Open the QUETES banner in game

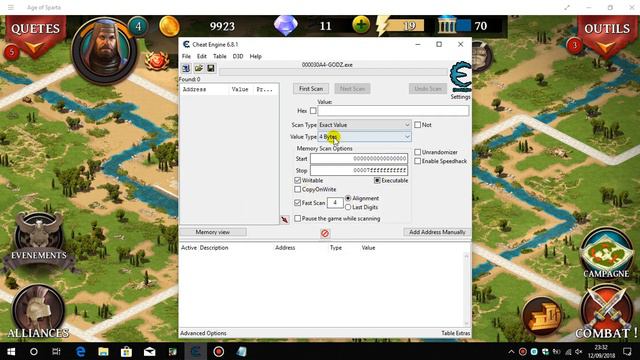pyautogui.click(x=36, y=36)
